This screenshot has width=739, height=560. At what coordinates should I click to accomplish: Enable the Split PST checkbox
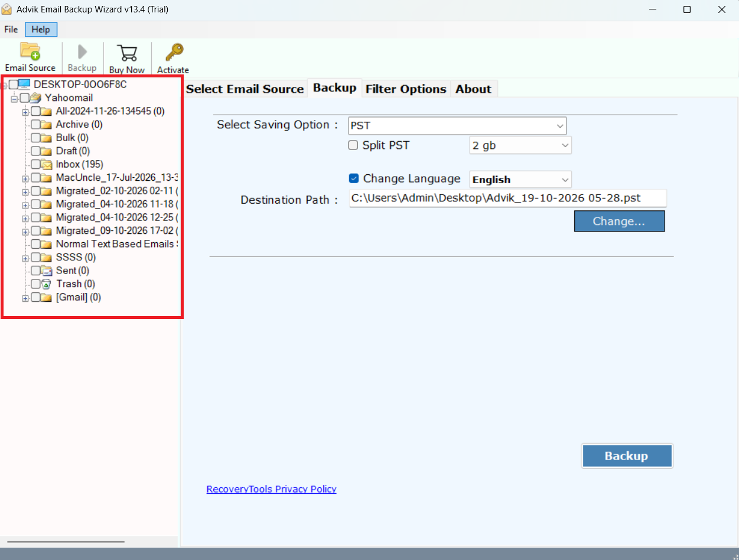tap(353, 145)
